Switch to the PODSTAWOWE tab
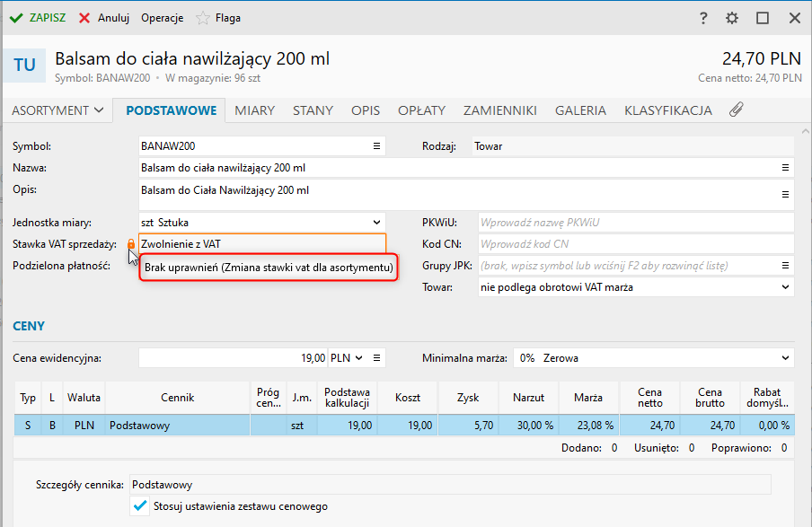Viewport: 812px width, 527px height. pyautogui.click(x=171, y=110)
